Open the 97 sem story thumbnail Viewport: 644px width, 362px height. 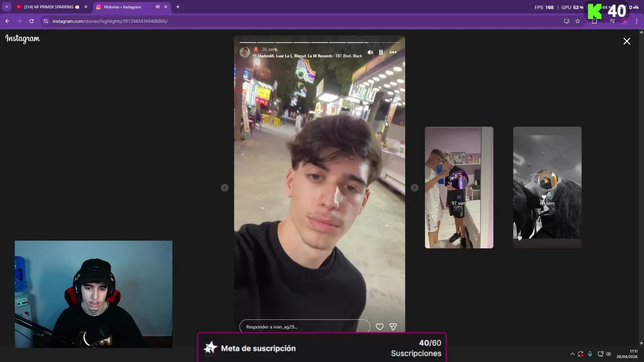click(459, 188)
